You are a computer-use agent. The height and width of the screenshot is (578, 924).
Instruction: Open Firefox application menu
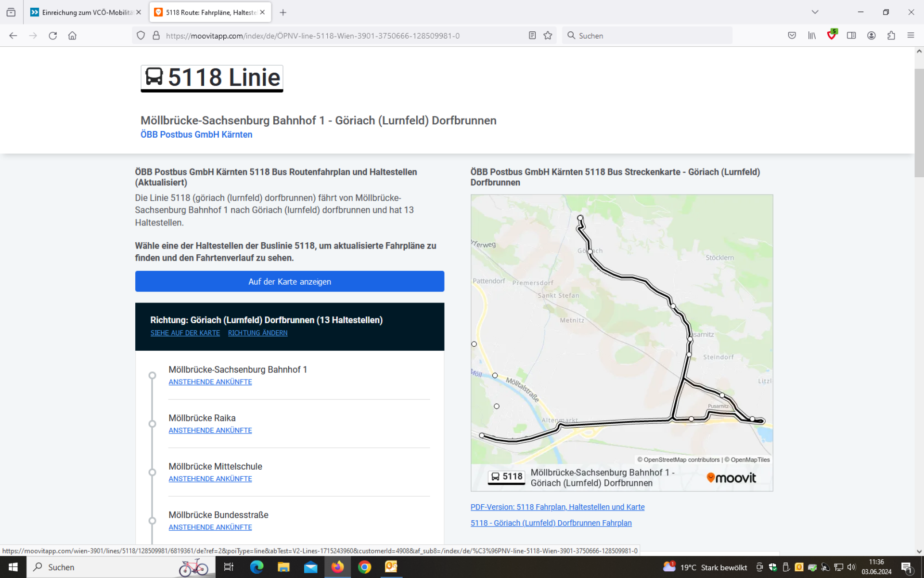[x=911, y=36]
